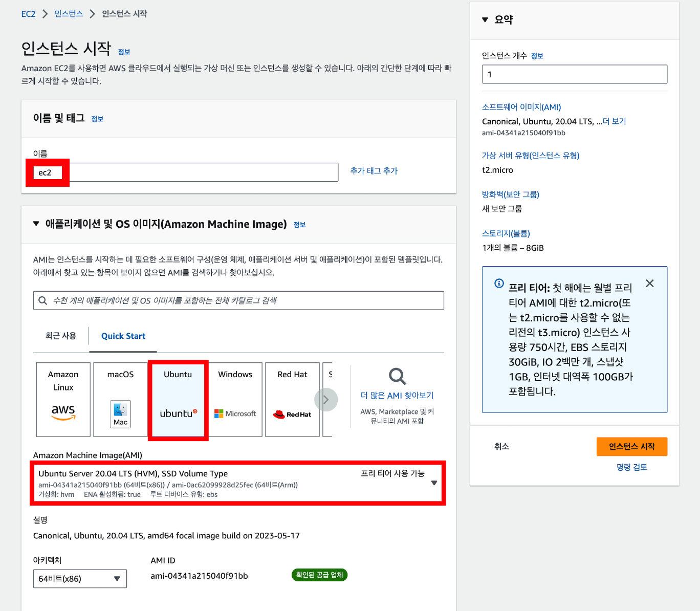Click the Red Hat logo in the Red Hat card

[292, 414]
